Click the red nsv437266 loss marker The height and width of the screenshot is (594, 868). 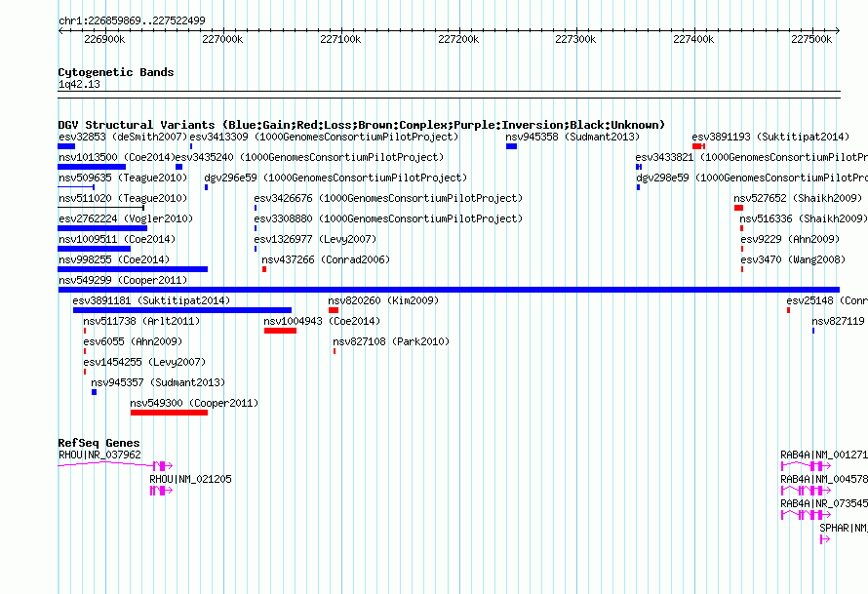pos(264,269)
